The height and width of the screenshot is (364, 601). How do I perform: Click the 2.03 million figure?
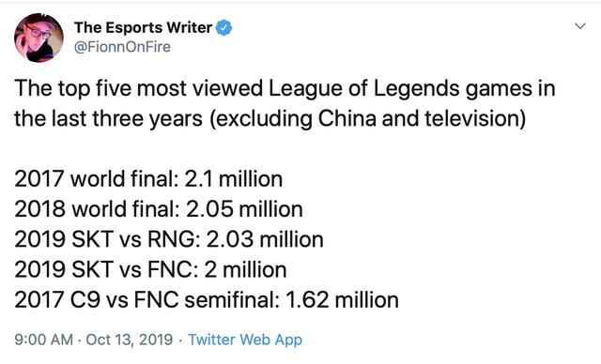point(265,239)
